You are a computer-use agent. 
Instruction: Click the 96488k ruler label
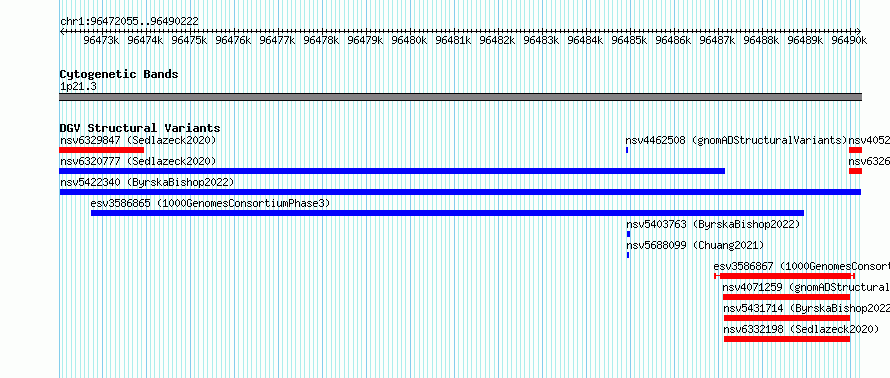761,40
